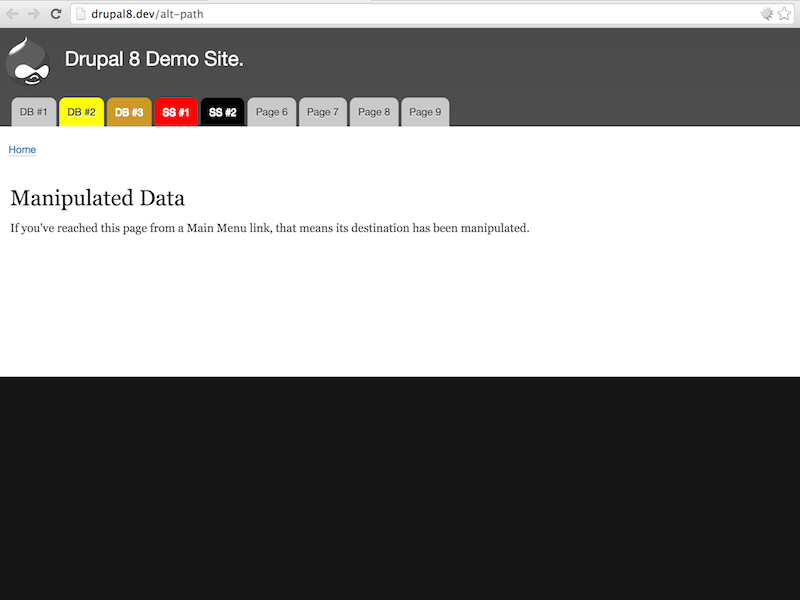800x600 pixels.
Task: Click the browser back arrow
Action: coord(13,14)
